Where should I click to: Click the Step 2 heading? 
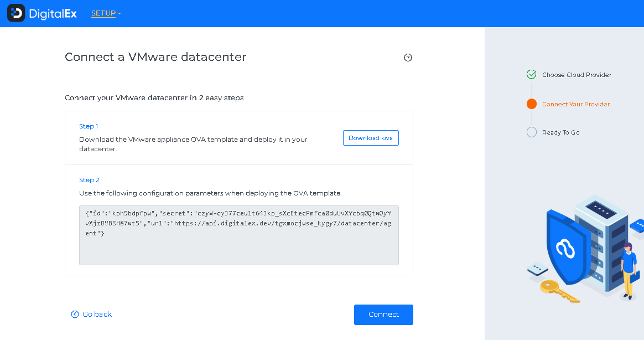click(x=89, y=180)
